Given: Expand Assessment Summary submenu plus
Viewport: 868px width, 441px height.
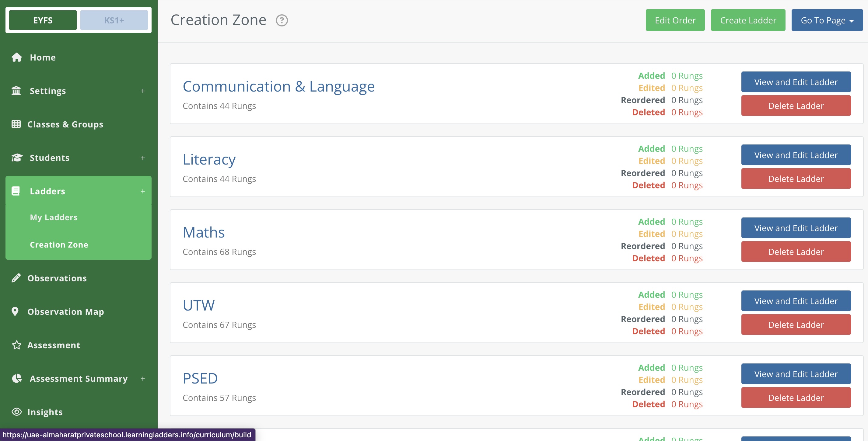Looking at the screenshot, I should [x=142, y=378].
